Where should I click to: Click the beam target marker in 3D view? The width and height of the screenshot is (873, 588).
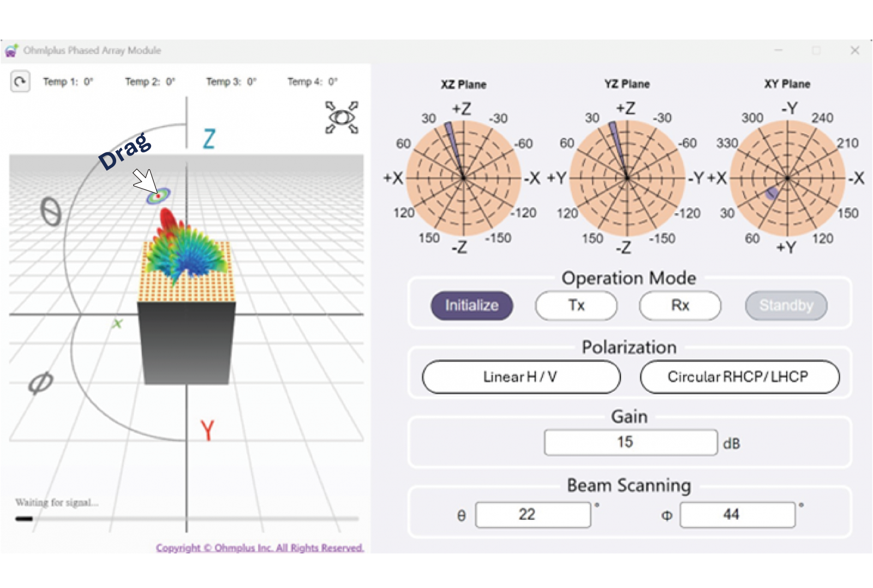[x=158, y=195]
